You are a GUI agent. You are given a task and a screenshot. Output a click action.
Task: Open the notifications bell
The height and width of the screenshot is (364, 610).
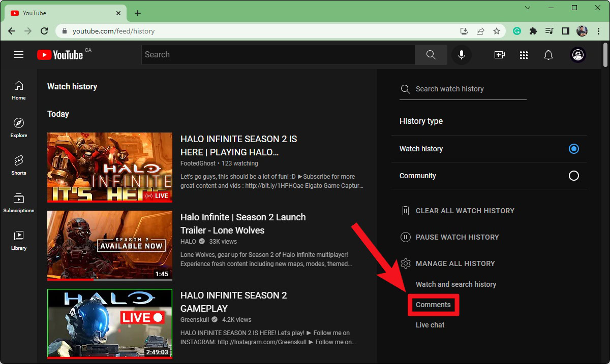tap(548, 55)
